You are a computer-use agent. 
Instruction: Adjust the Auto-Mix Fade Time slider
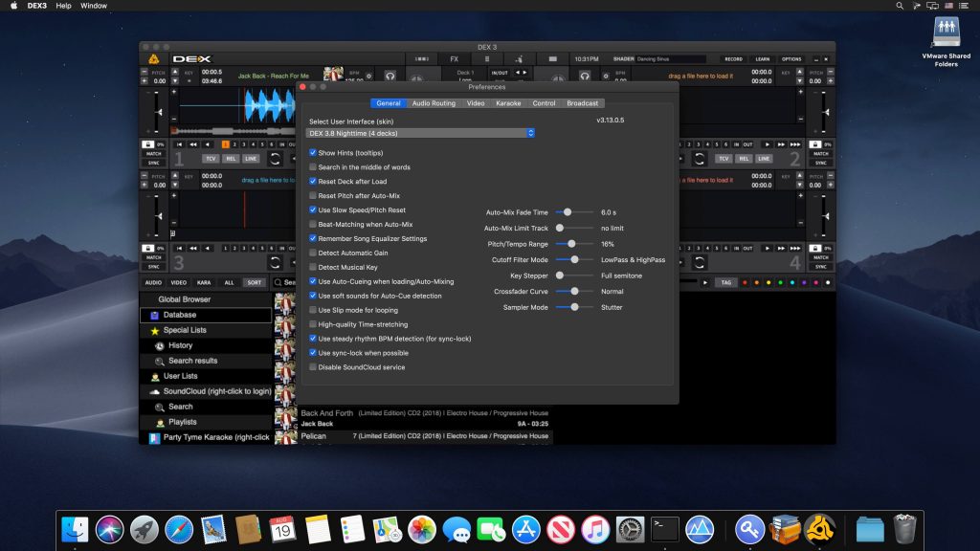click(x=567, y=212)
